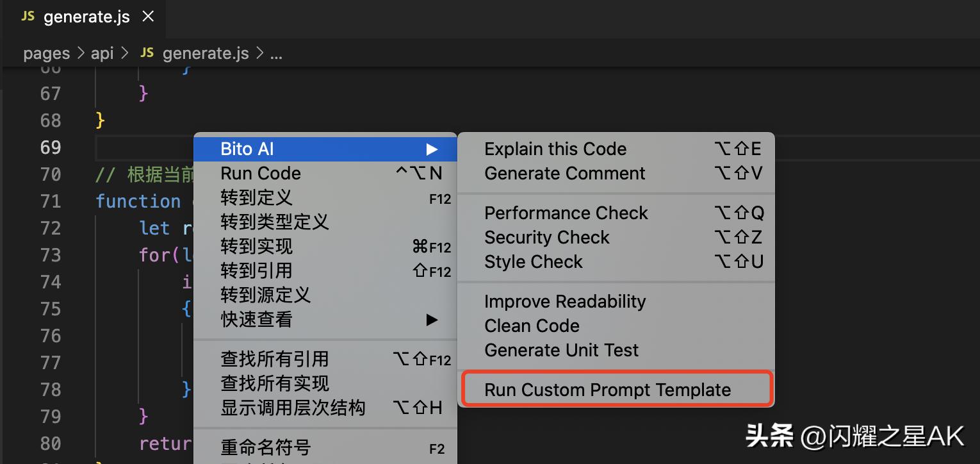980x464 pixels.
Task: Choose Generate Unit Test option
Action: (616, 351)
